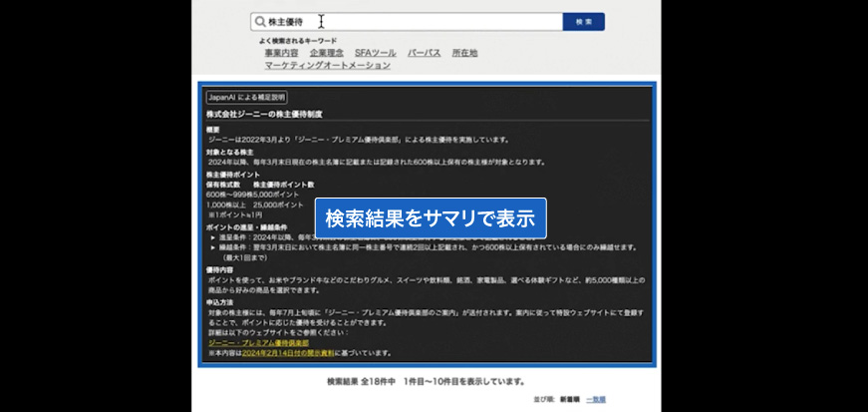Click the 株式会社ジーニーの株主優待制度 summary heading

pyautogui.click(x=264, y=115)
